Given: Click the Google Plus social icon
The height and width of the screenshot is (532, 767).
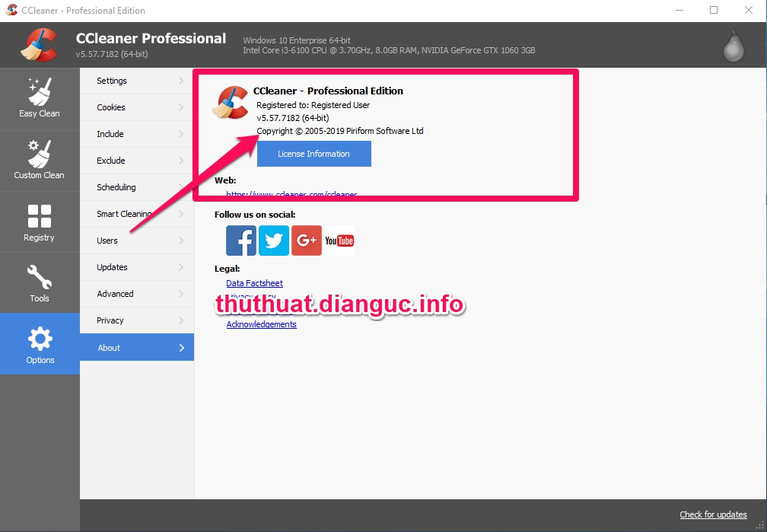Looking at the screenshot, I should 306,241.
